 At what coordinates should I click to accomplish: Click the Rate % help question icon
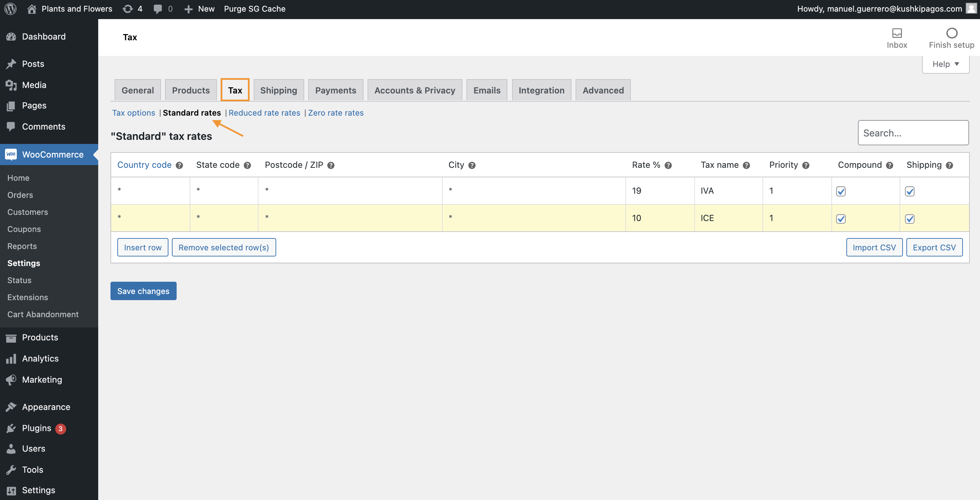tap(668, 165)
